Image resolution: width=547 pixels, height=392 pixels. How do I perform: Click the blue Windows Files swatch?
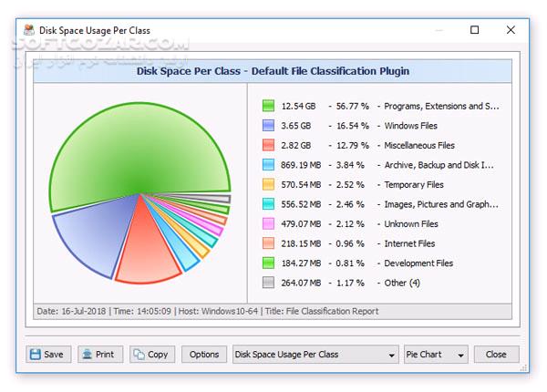[268, 125]
